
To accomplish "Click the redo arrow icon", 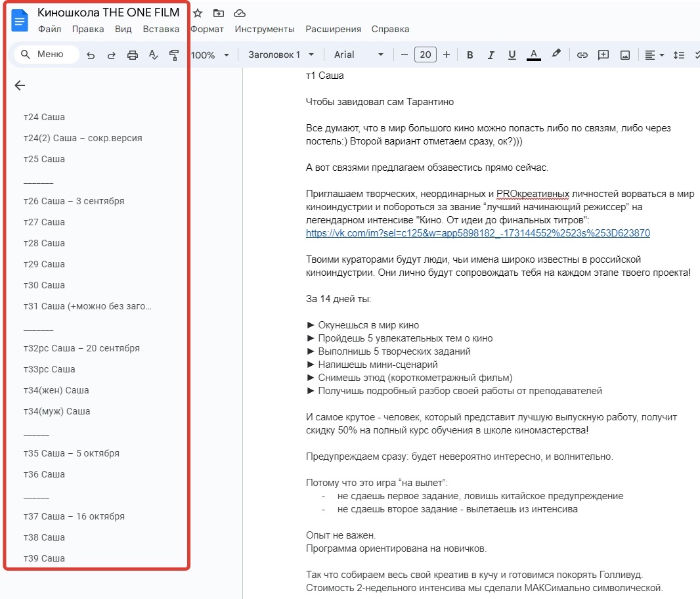I will pyautogui.click(x=112, y=55).
